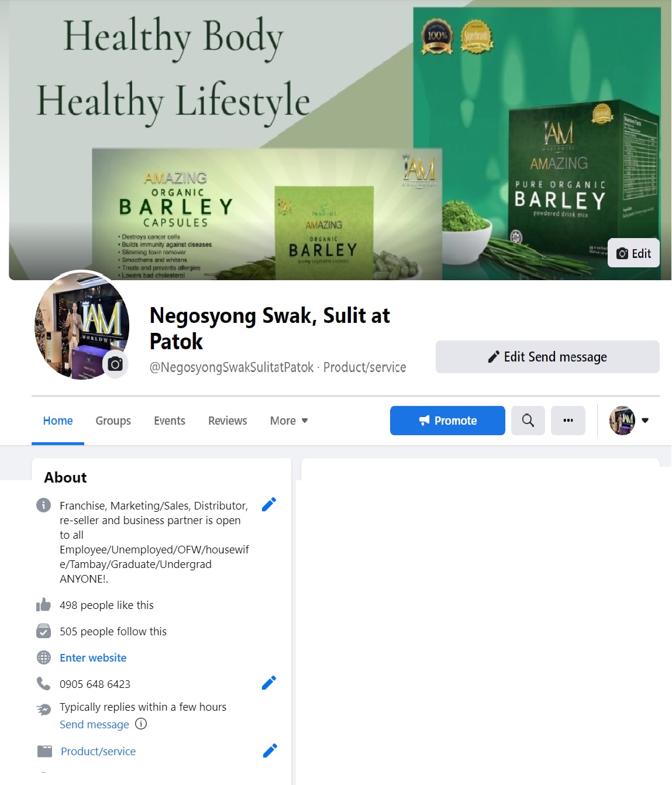Viewport: 672px width, 785px height.
Task: Click the Enter website link
Action: pyautogui.click(x=93, y=657)
